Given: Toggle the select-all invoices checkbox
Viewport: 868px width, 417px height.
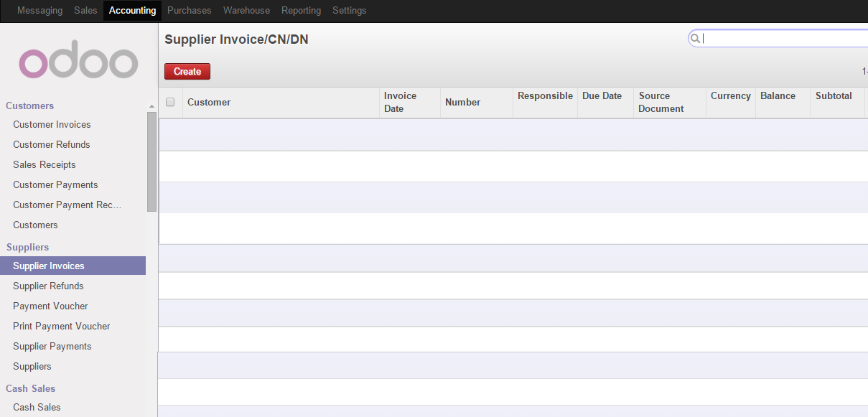Looking at the screenshot, I should pyautogui.click(x=170, y=102).
